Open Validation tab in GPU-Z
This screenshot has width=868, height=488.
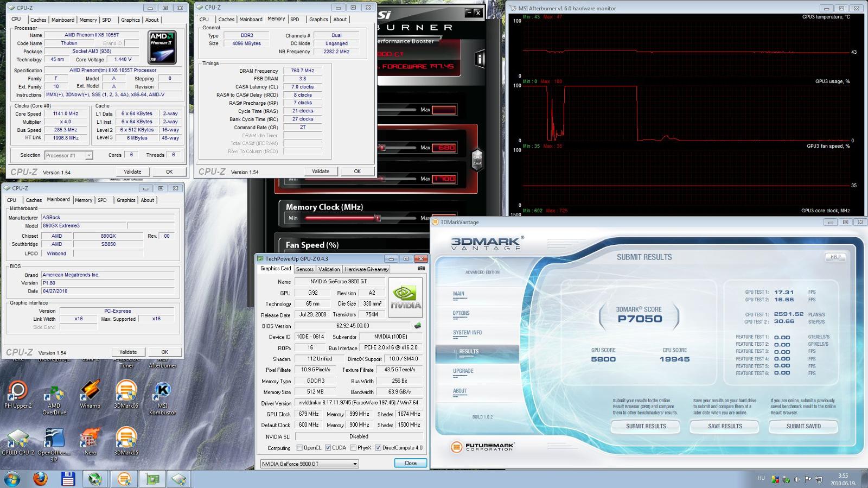coord(329,269)
